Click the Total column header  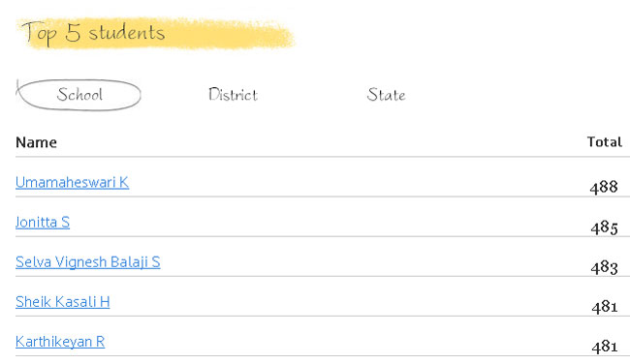pyautogui.click(x=604, y=141)
